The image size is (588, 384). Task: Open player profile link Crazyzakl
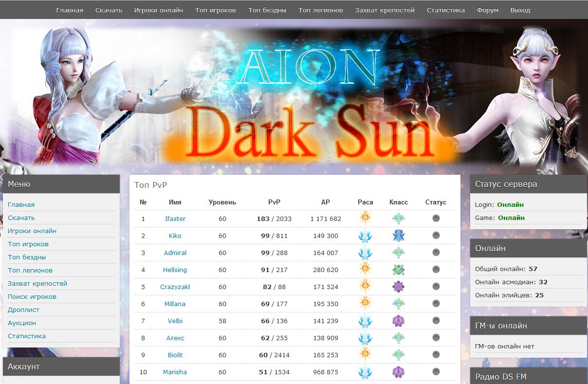click(175, 287)
